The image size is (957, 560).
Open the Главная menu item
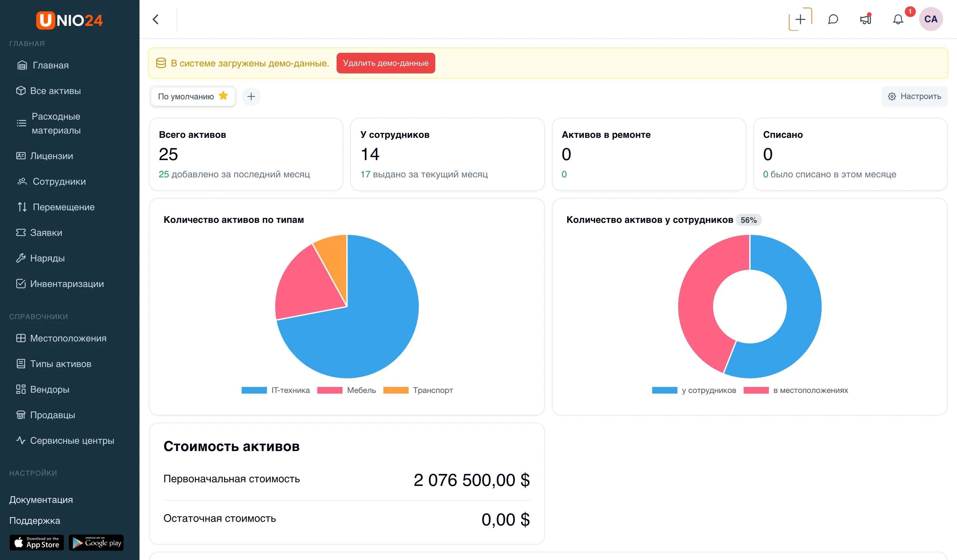[x=51, y=65]
